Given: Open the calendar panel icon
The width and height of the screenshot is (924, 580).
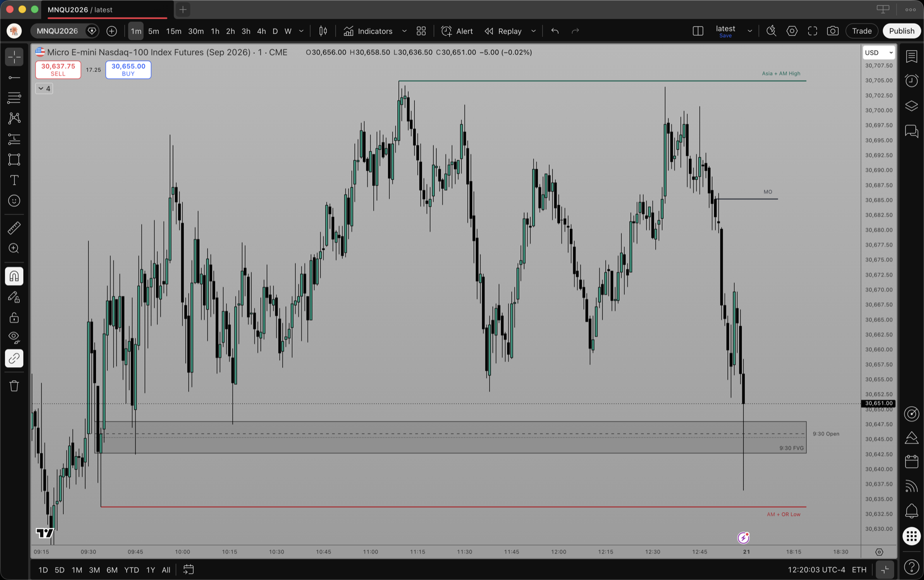Looking at the screenshot, I should 912,461.
